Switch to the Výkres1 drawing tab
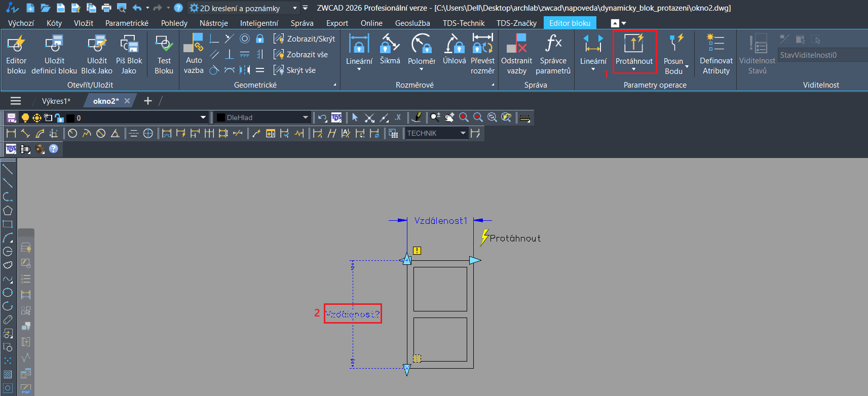 56,101
